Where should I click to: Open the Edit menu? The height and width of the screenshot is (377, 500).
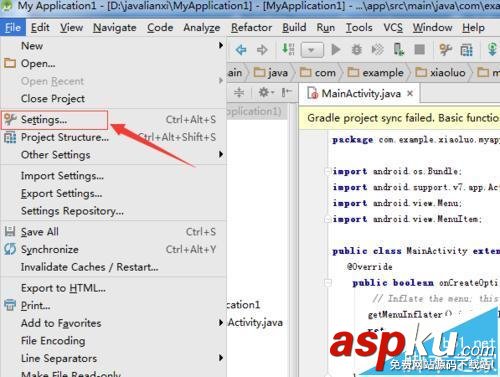click(x=40, y=28)
